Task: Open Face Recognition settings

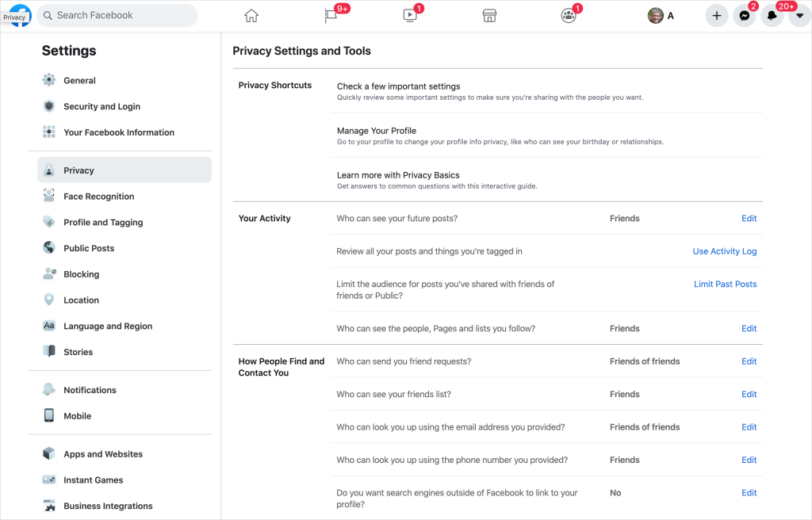Action: click(x=98, y=197)
